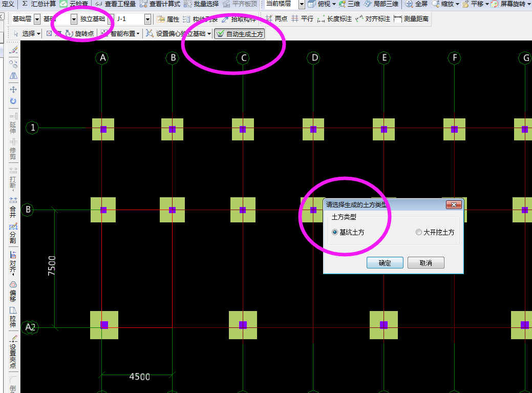The height and width of the screenshot is (393, 532).
Task: Click 延伸 extend tool
Action: click(13, 123)
